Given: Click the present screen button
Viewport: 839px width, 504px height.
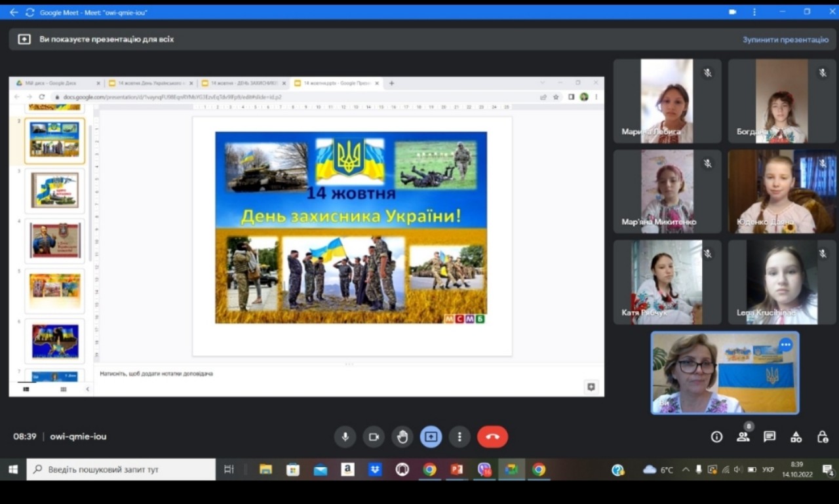Looking at the screenshot, I should [431, 436].
